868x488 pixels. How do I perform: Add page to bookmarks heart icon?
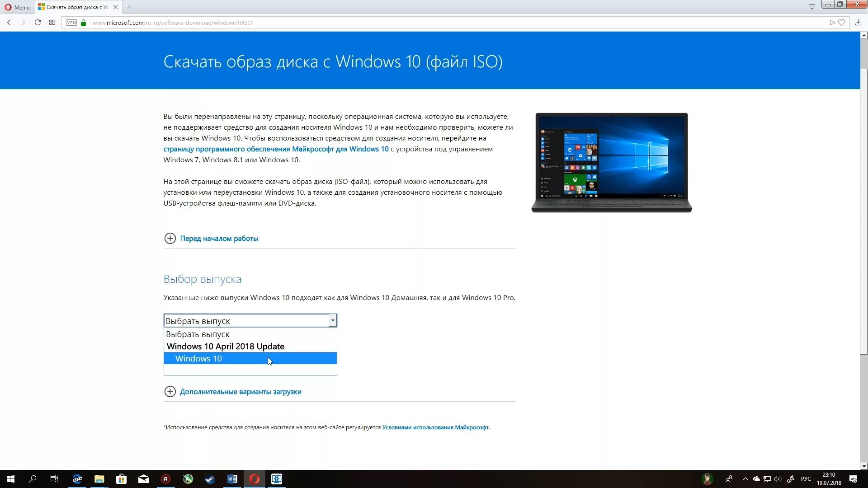tap(841, 23)
